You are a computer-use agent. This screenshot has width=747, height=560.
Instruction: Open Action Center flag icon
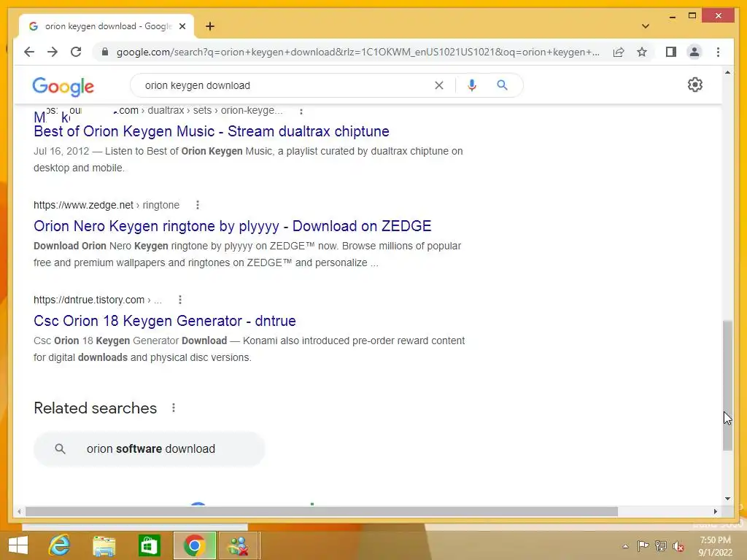(643, 545)
